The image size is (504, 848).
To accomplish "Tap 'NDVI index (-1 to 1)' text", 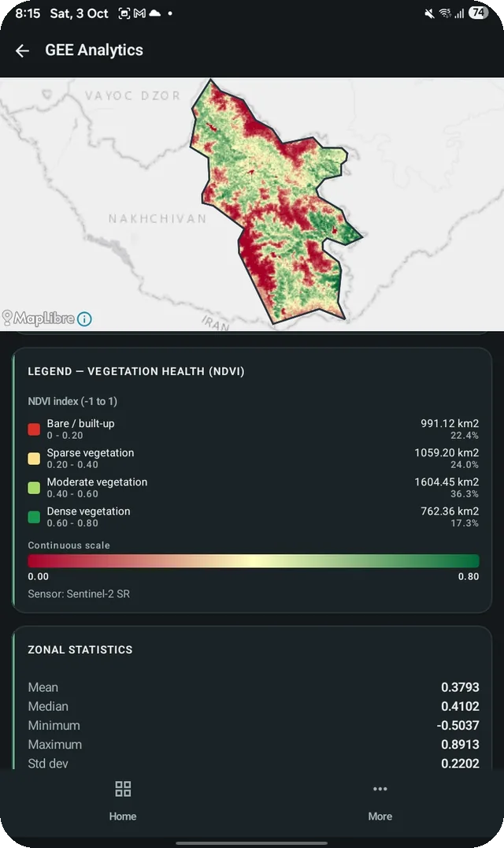I will pos(72,401).
